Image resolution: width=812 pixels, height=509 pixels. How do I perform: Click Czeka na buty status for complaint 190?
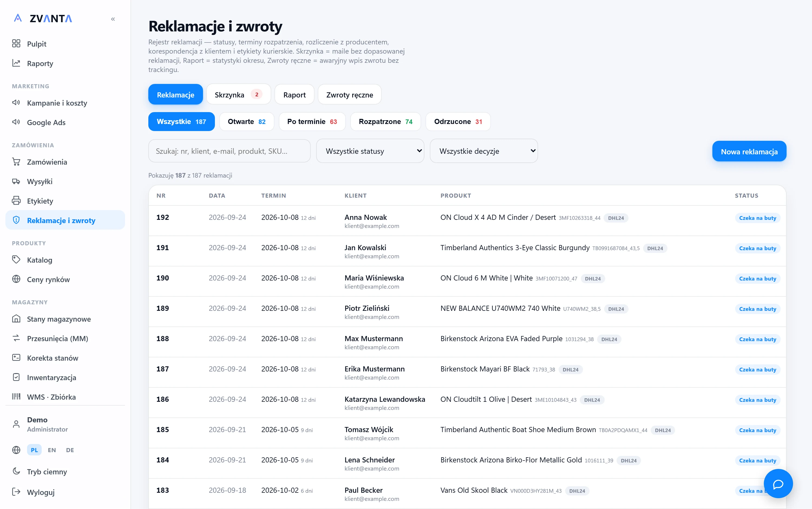click(758, 279)
